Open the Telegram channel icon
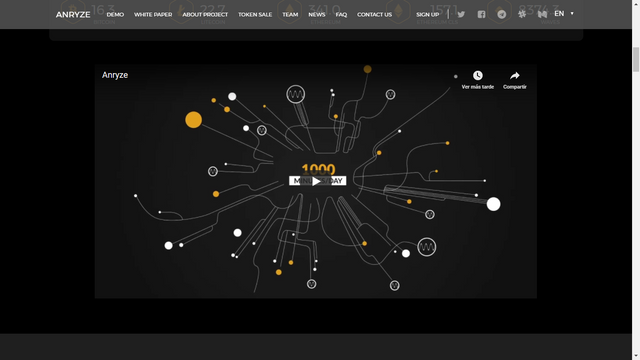The height and width of the screenshot is (360, 640). coord(502,14)
